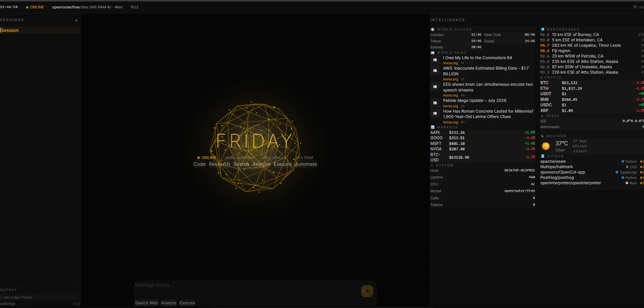Create a new session with the plus icon

76,21
